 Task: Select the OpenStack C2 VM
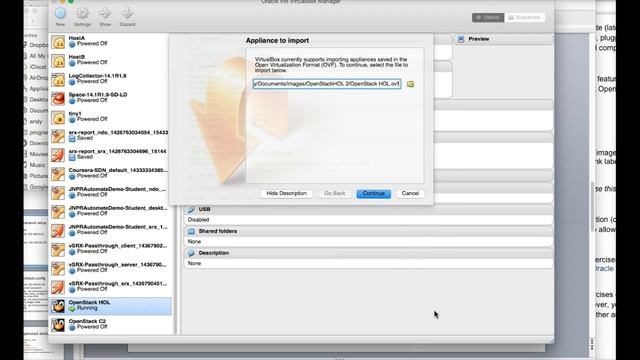click(x=110, y=325)
